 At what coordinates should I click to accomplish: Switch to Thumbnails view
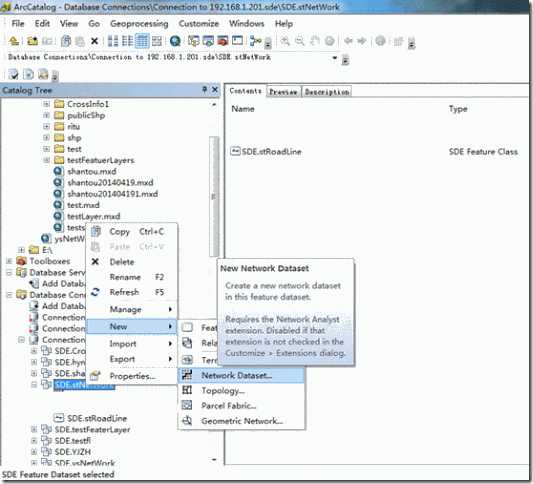157,41
